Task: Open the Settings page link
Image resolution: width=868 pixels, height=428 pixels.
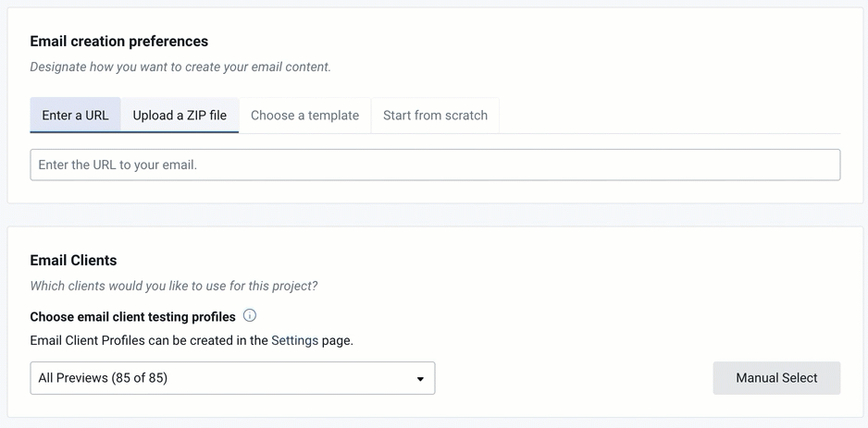Action: [294, 340]
